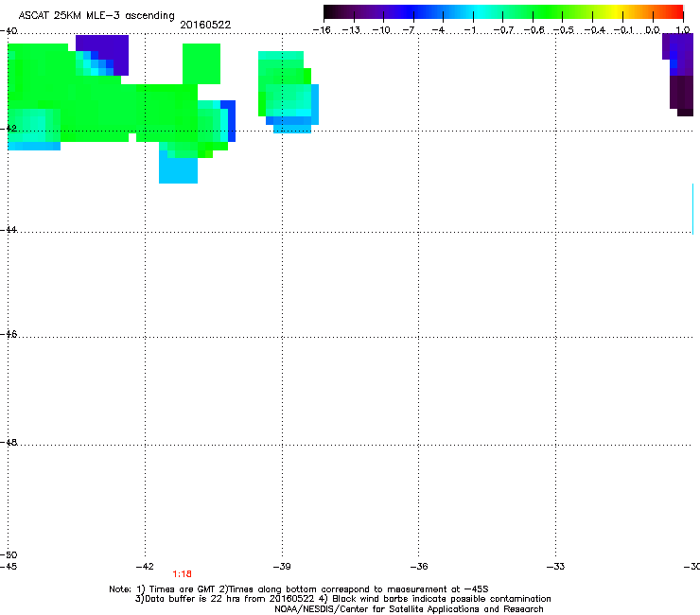Click the "-33" longitude axis label
This screenshot has width=700, height=615.
tap(555, 567)
